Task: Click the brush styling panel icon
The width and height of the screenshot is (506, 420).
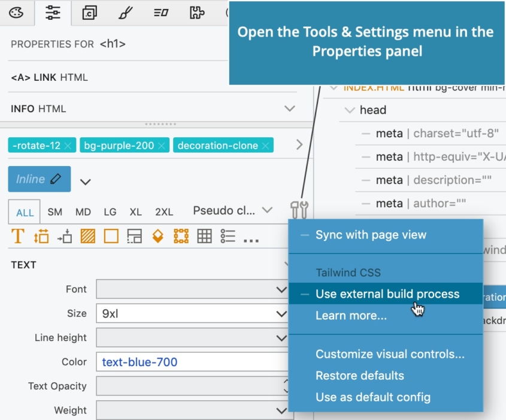Action: (125, 13)
